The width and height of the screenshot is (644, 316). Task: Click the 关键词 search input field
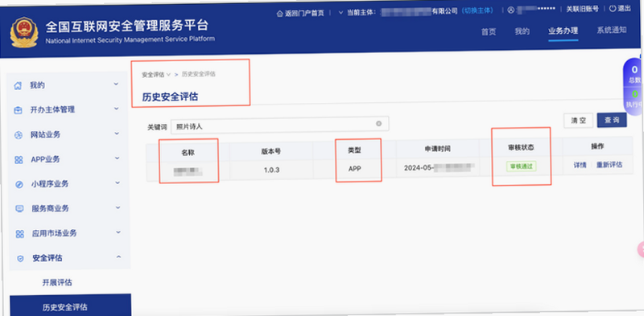279,125
